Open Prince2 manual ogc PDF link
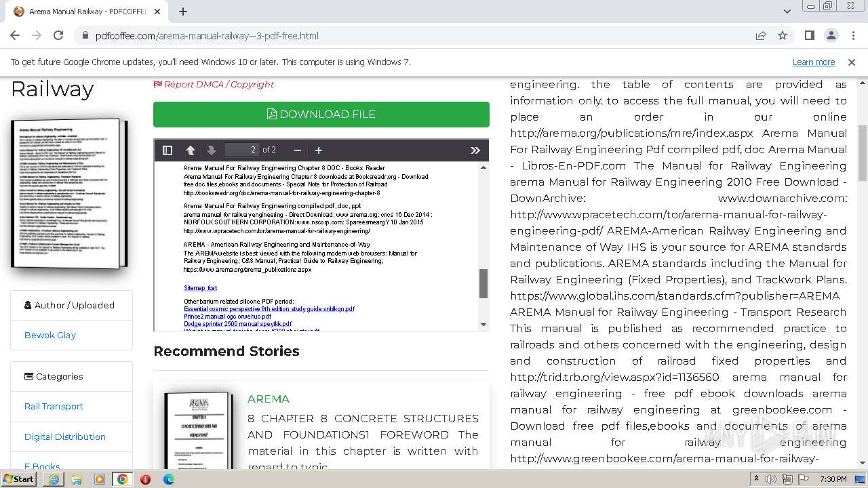 pos(227,317)
